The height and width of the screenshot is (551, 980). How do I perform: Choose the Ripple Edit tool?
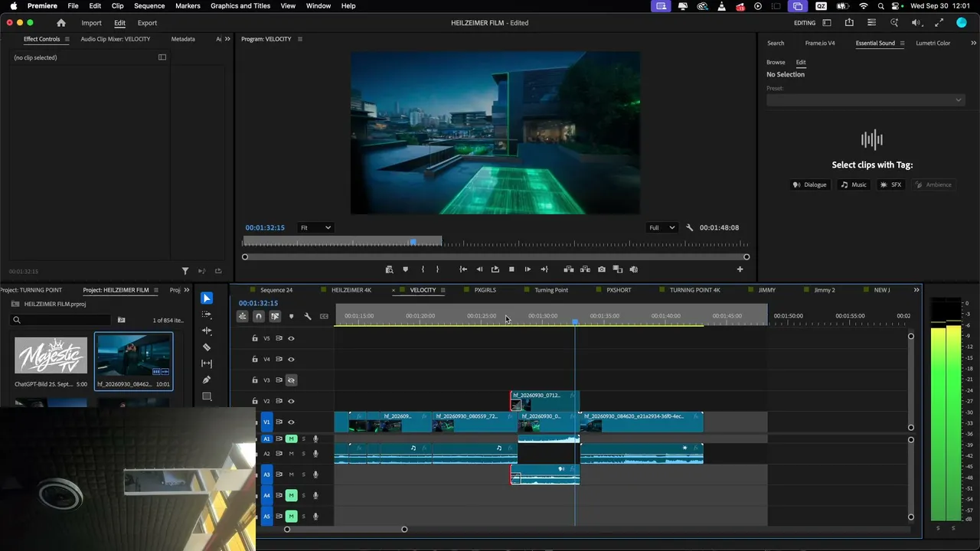207,331
